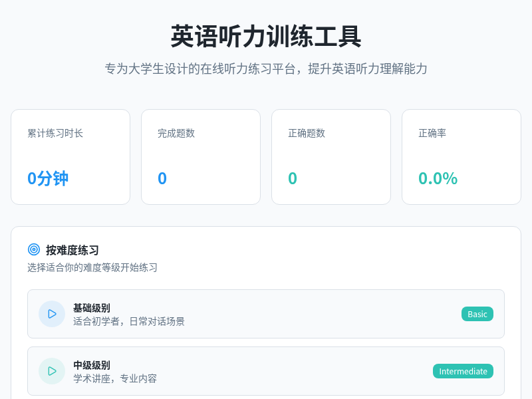Select the 正确题数 stat card

coord(331,156)
